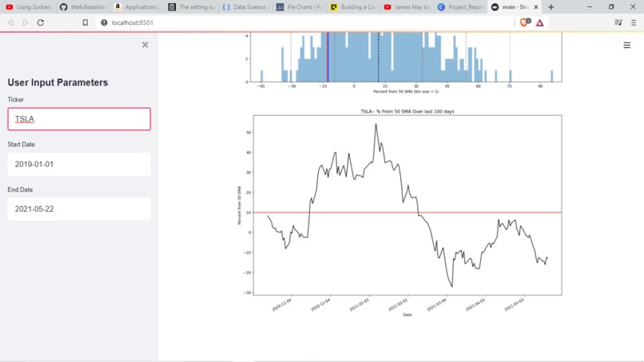The image size is (644, 362).
Task: Click the 2021-01-03 date tick label
Action: (360, 304)
